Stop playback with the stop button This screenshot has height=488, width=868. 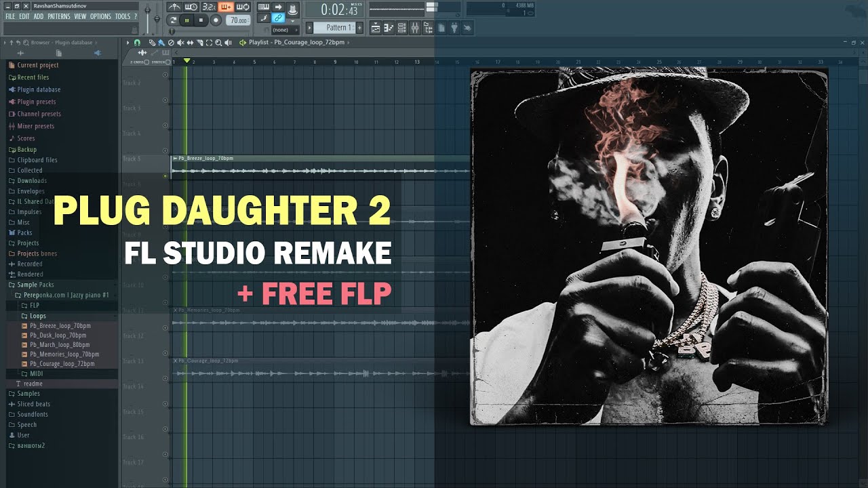click(x=201, y=20)
